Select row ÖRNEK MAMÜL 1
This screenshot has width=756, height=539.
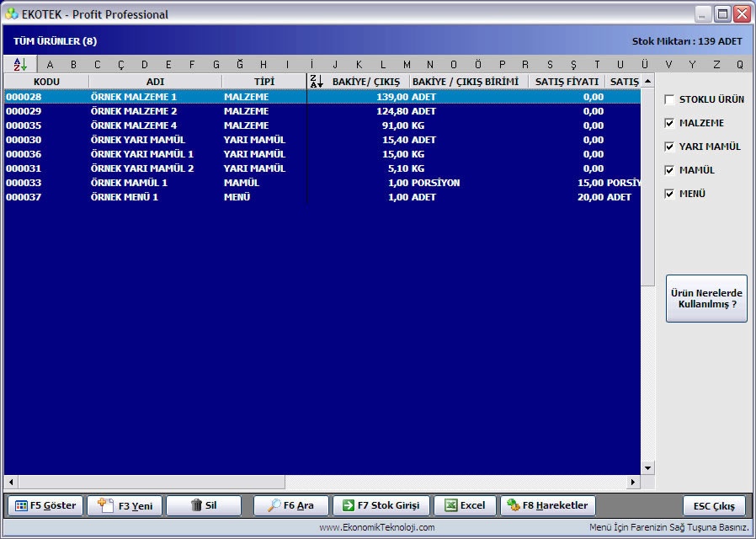tap(322, 184)
